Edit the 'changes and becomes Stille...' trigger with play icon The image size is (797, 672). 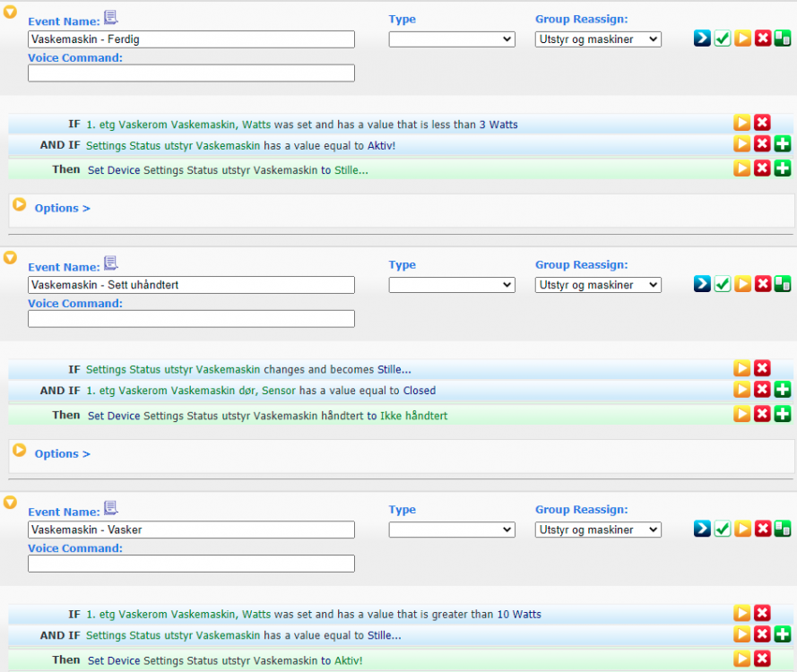pyautogui.click(x=742, y=368)
